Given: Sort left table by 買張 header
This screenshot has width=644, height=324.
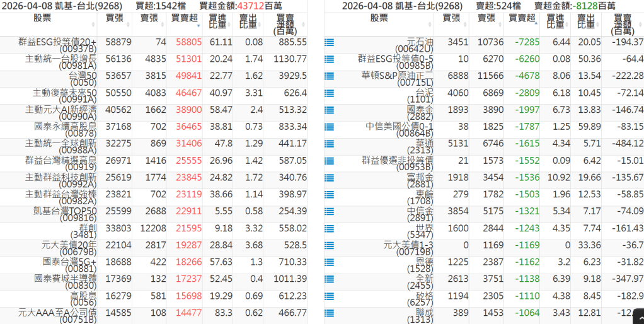Looking at the screenshot, I should pos(115,18).
